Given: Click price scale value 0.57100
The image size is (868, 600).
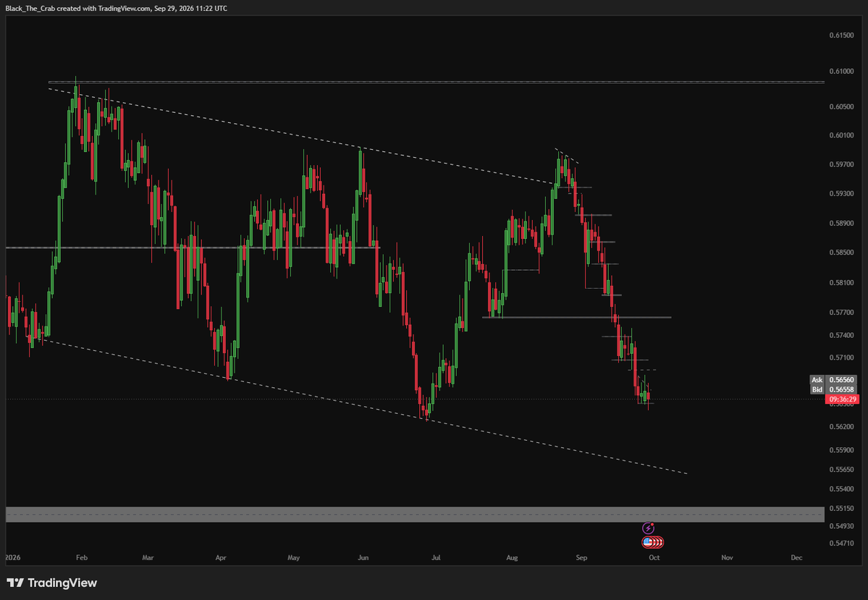Looking at the screenshot, I should pos(841,358).
